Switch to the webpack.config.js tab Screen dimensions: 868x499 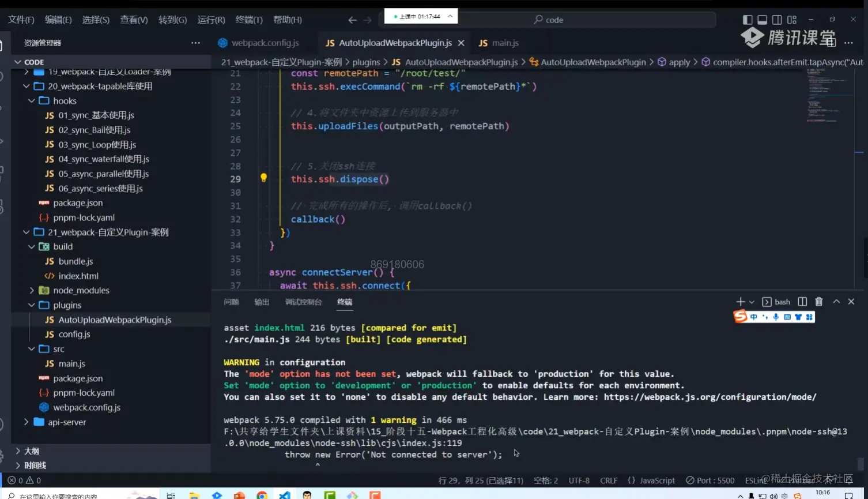tap(265, 43)
